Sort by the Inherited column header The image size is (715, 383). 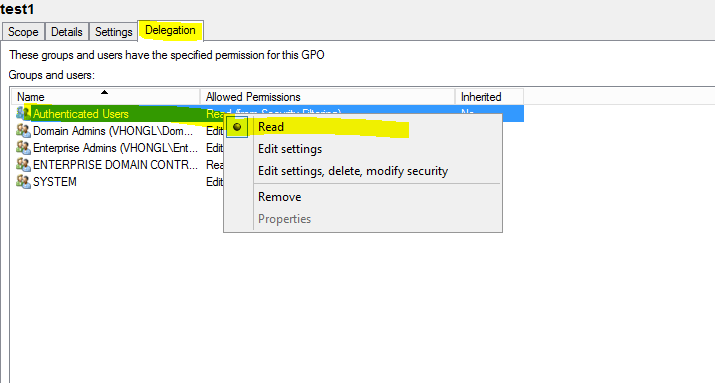coord(489,97)
